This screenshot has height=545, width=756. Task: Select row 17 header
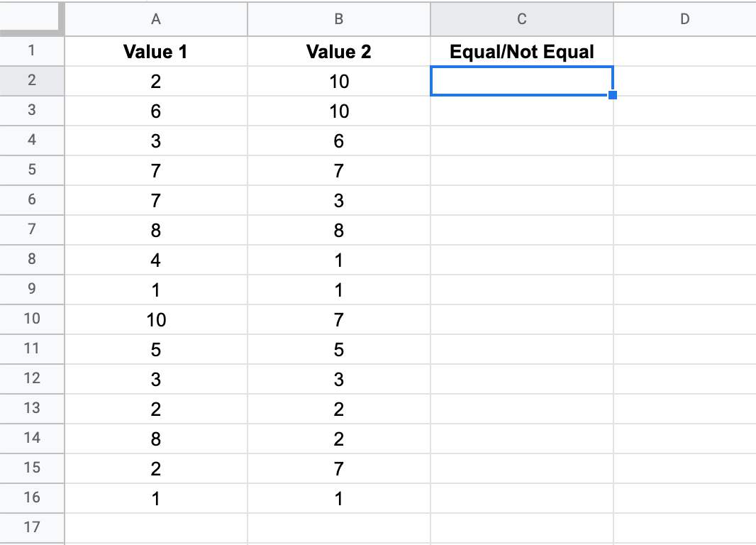coord(32,528)
